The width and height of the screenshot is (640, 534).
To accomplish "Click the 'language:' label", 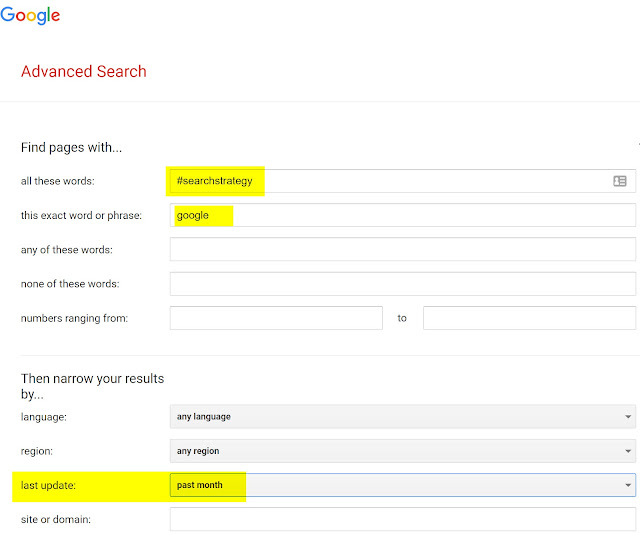I will point(44,417).
